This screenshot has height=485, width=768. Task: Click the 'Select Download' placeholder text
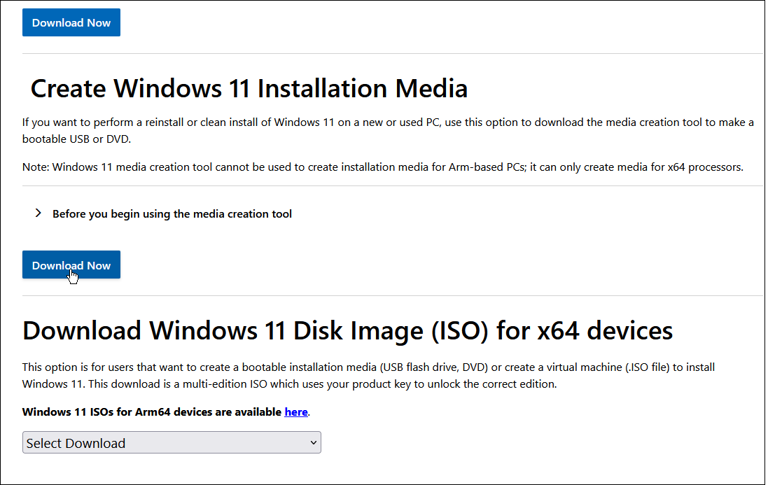click(x=76, y=443)
